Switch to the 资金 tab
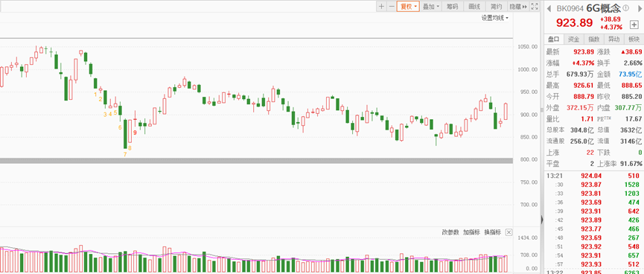The width and height of the screenshot is (644, 274). [x=574, y=39]
